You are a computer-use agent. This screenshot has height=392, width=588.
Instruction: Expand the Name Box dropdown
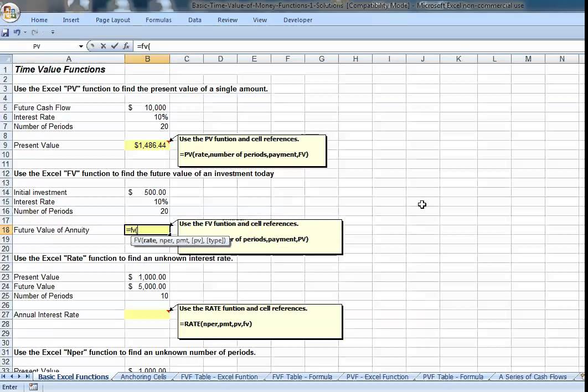[81, 47]
